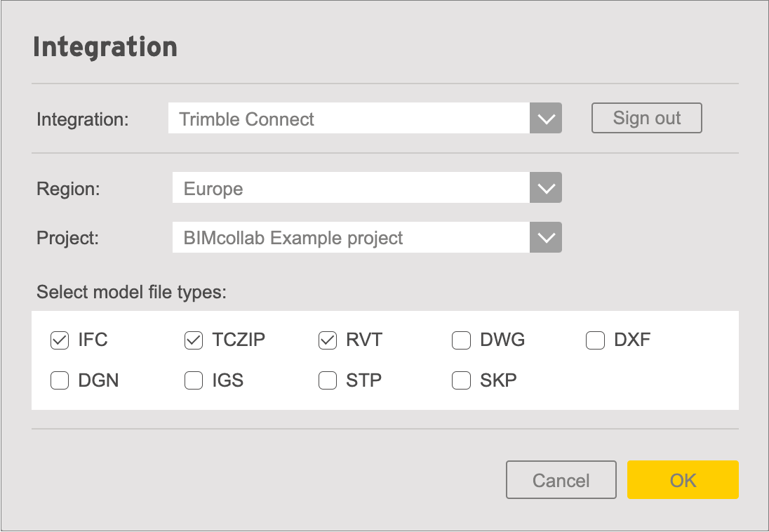Check the SKP file type checkbox
The height and width of the screenshot is (532, 769).
point(461,380)
